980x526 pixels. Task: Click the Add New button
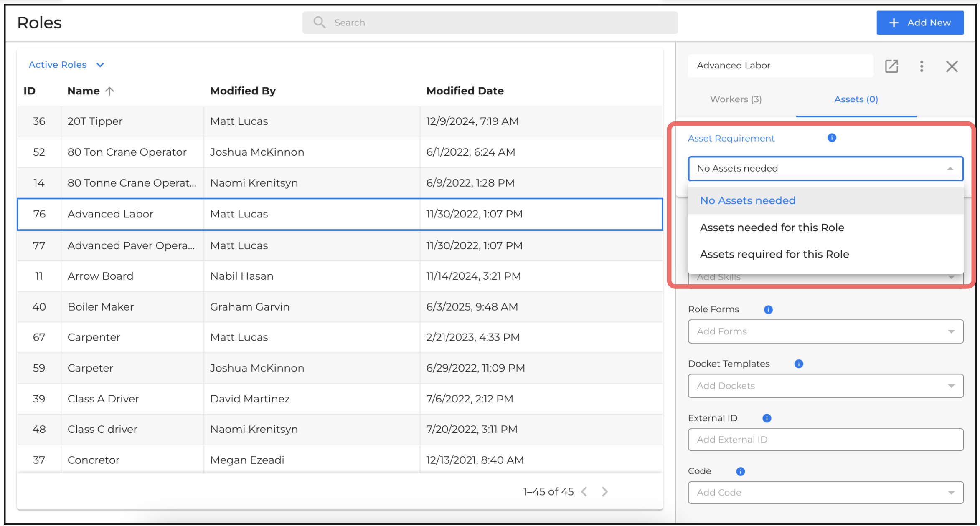click(x=920, y=23)
